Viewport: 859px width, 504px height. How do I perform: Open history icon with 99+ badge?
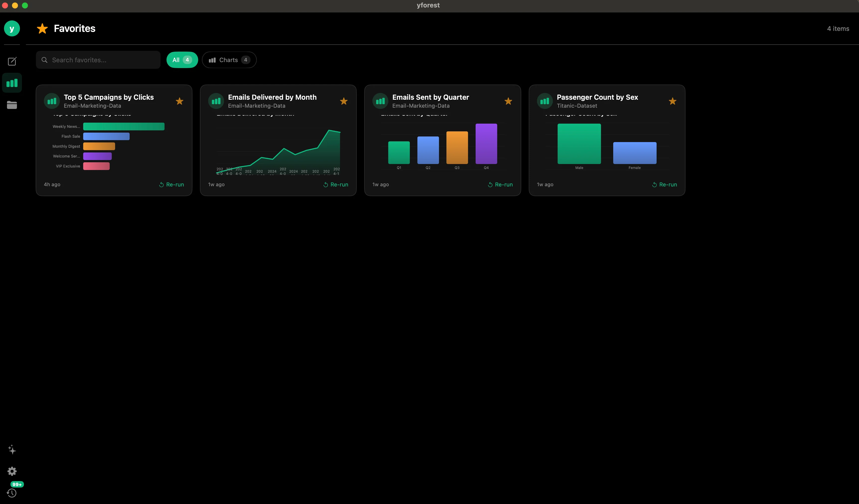(12, 493)
